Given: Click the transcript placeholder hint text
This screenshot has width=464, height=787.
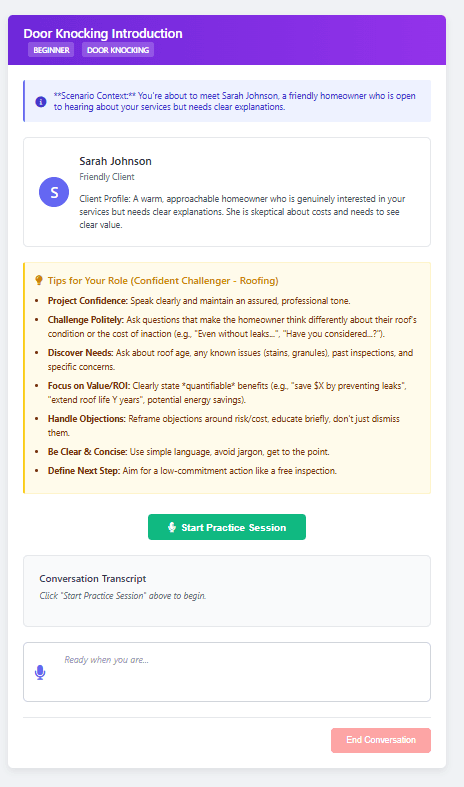Looking at the screenshot, I should pos(123,596).
